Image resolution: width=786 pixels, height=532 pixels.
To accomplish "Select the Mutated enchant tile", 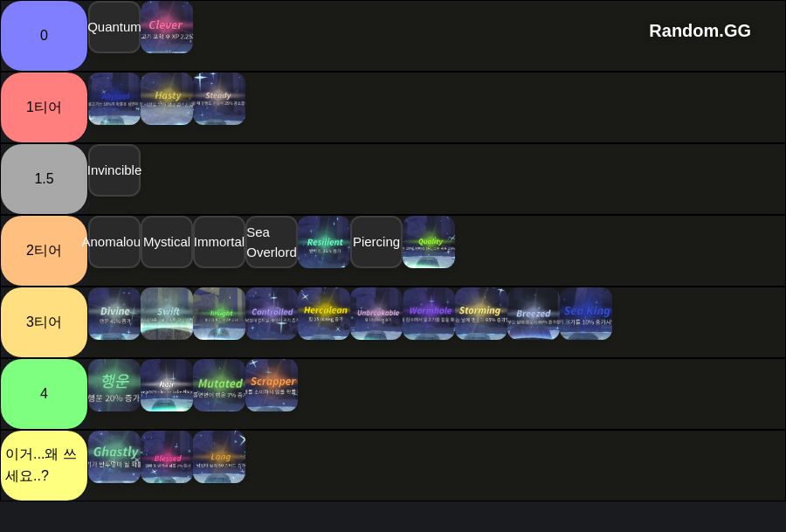I will coord(219,385).
